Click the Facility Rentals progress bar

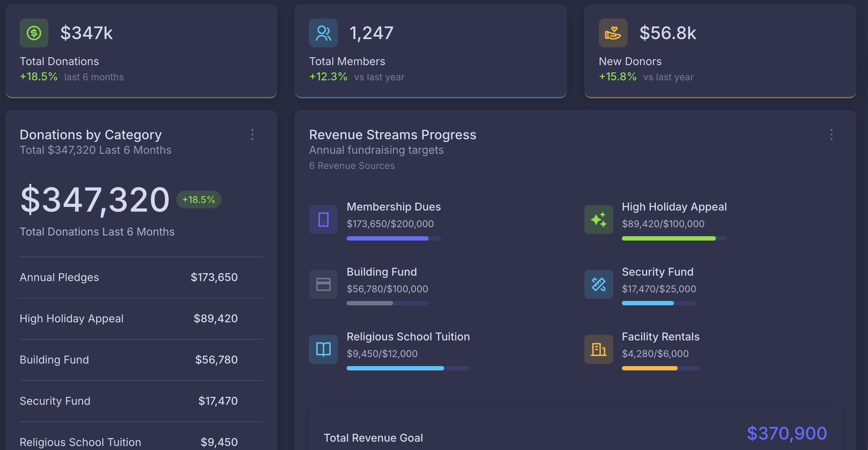[661, 368]
